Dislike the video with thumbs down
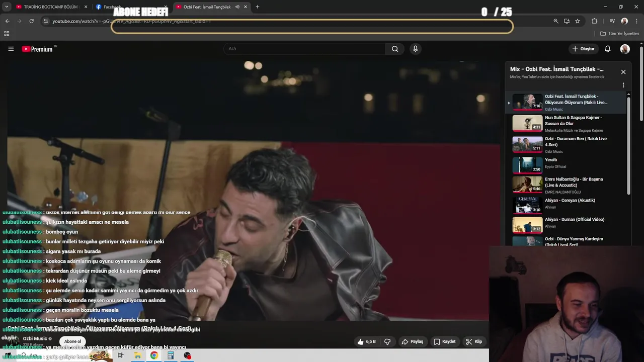 click(x=387, y=341)
